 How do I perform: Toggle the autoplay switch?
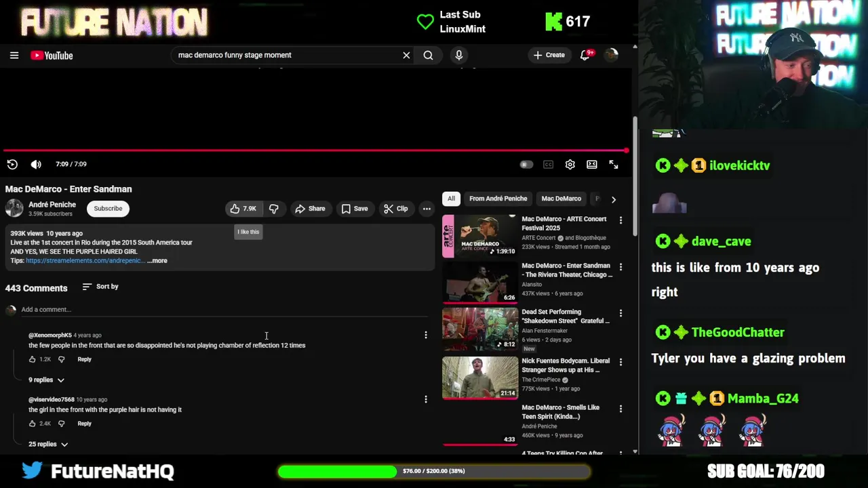(x=526, y=165)
